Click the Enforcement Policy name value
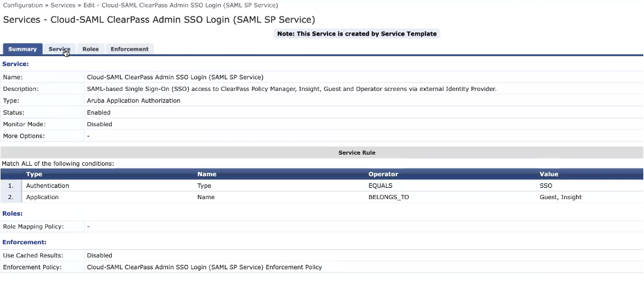644x283 pixels. click(204, 267)
